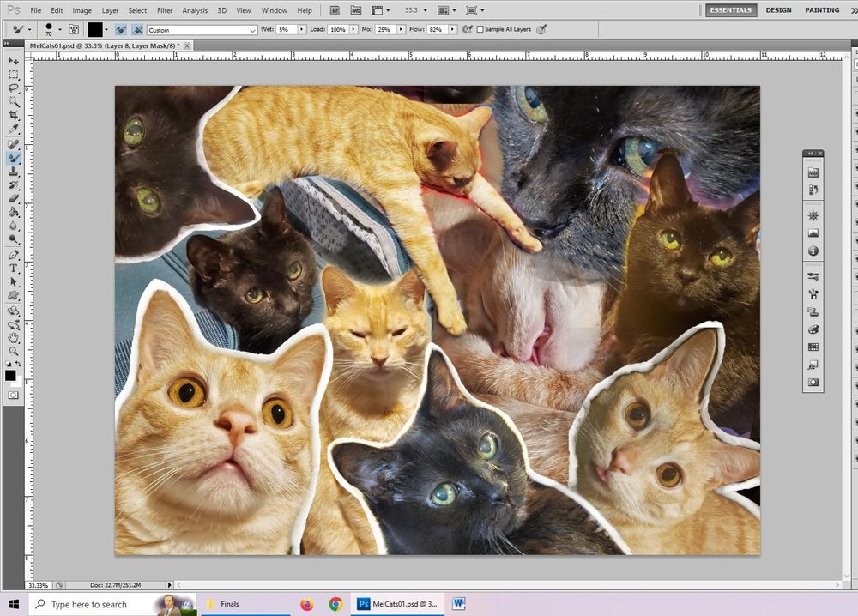Open the brush blending combinations Custom dropdown

coord(202,30)
